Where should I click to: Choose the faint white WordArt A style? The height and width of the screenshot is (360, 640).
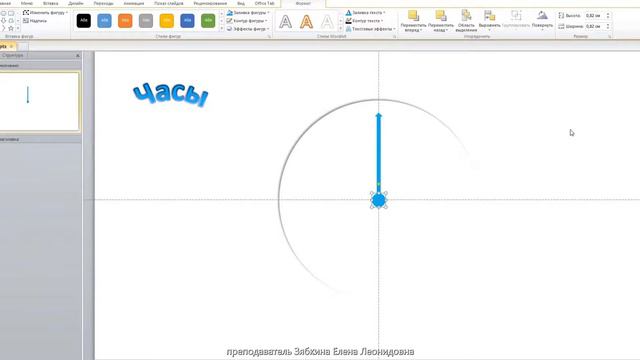click(327, 21)
